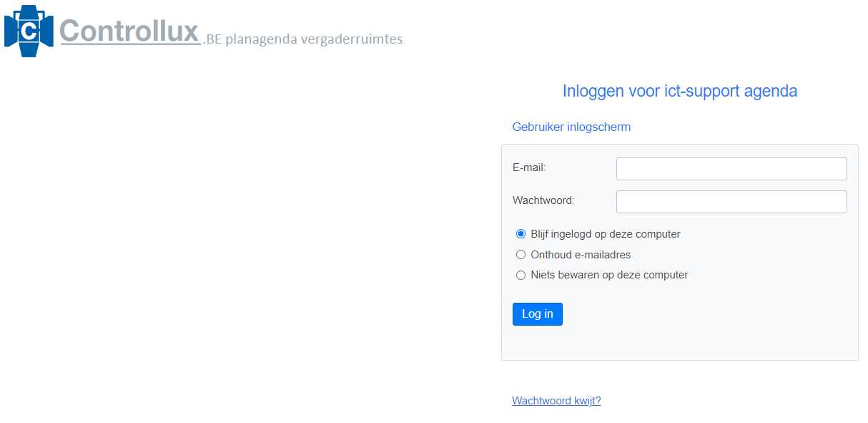Click the 'Wachtwoord:' field label
Viewport: 868px width, 423px height.
(543, 200)
